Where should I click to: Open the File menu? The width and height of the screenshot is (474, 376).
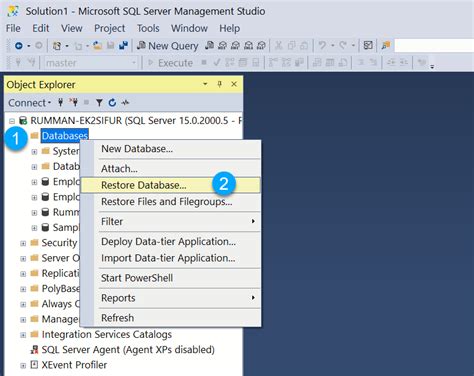pos(13,28)
